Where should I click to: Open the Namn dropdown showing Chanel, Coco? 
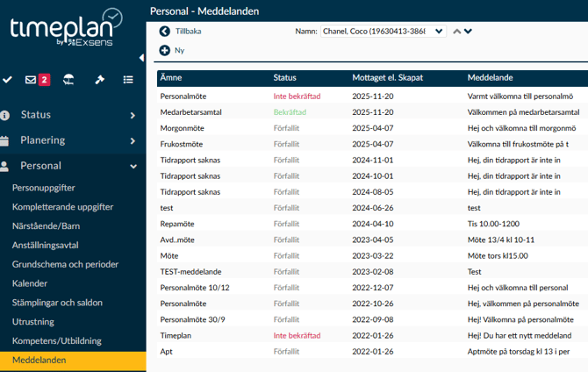(x=383, y=32)
